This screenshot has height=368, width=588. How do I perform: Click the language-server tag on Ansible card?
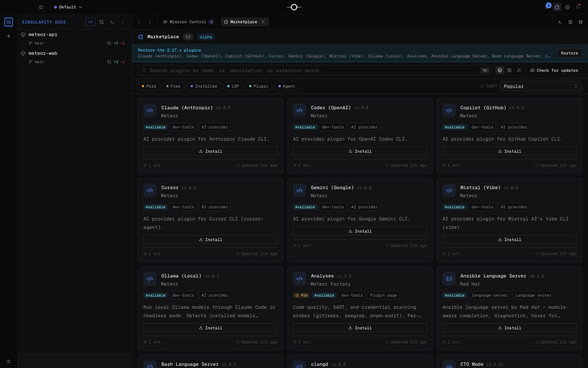pyautogui.click(x=490, y=295)
